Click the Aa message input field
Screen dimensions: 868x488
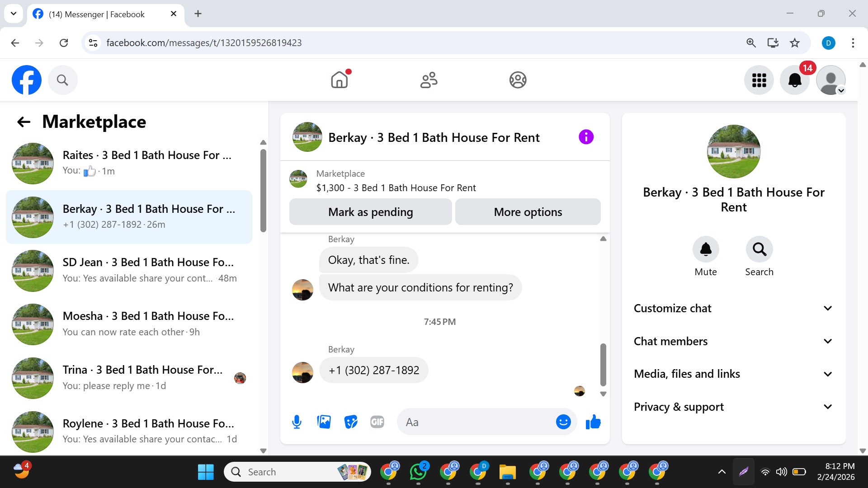click(x=475, y=422)
